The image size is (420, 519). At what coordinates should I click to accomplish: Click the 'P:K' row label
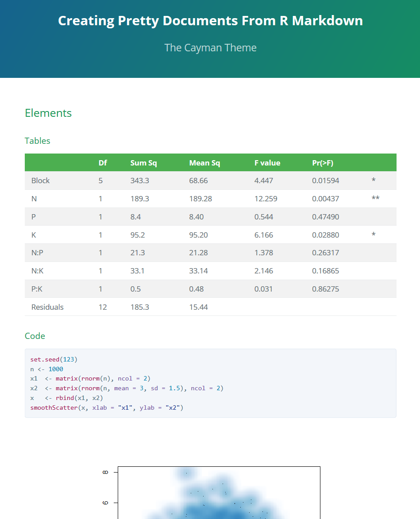point(37,289)
